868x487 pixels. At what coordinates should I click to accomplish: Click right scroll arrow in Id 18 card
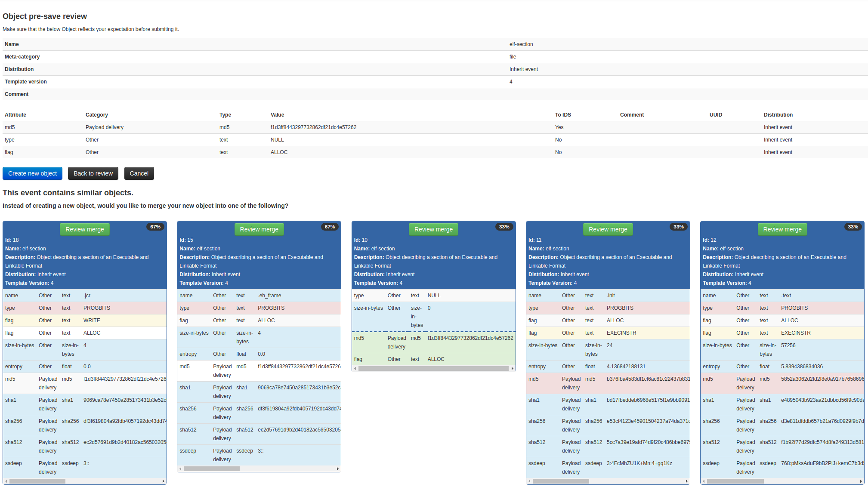(164, 481)
